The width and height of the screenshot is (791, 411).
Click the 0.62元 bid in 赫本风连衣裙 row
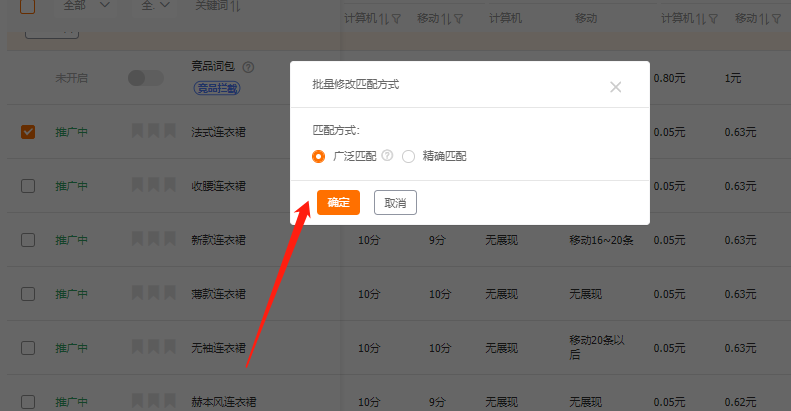click(x=740, y=402)
